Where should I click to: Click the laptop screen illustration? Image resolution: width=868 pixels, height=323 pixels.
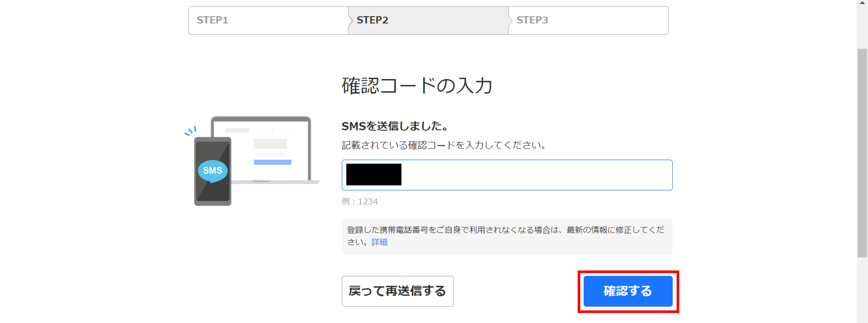click(261, 148)
